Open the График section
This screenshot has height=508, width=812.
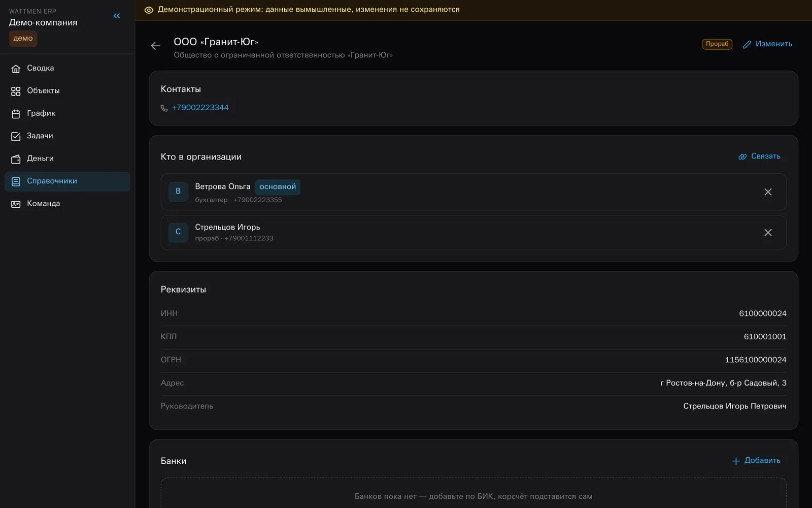[67, 113]
